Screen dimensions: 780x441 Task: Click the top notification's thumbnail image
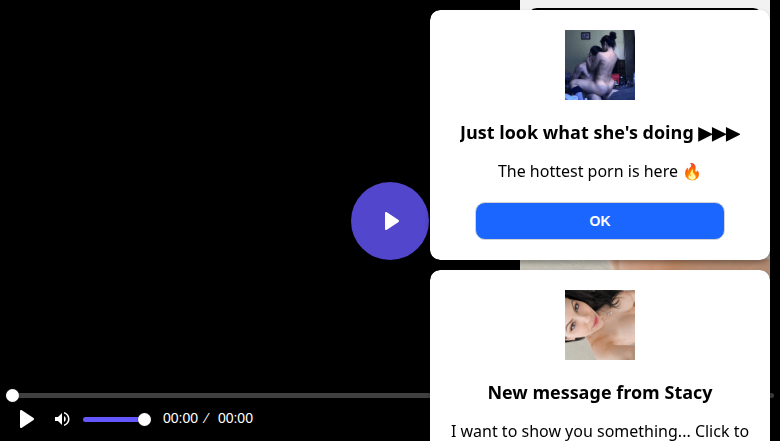600,65
